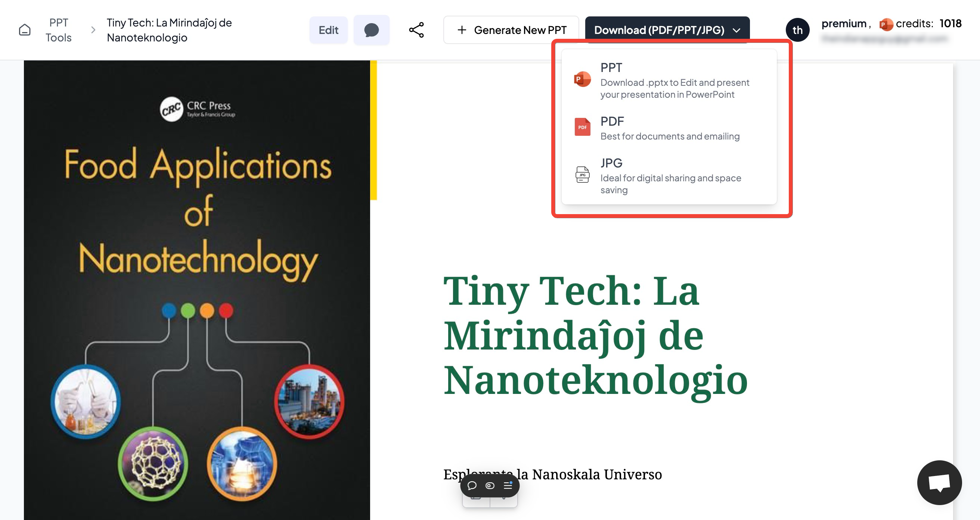Select JPG download format
Screen dimensions: 980x520
(669, 176)
